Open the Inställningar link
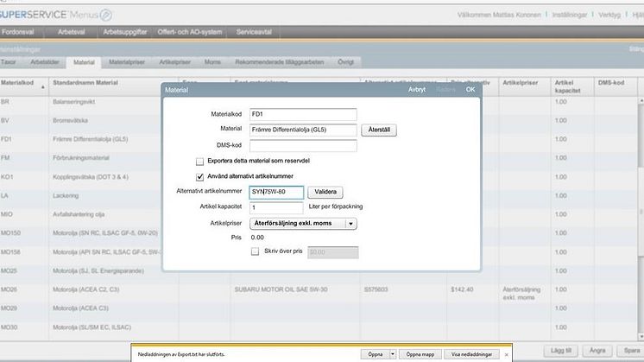The width and height of the screenshot is (644, 362). 569,15
